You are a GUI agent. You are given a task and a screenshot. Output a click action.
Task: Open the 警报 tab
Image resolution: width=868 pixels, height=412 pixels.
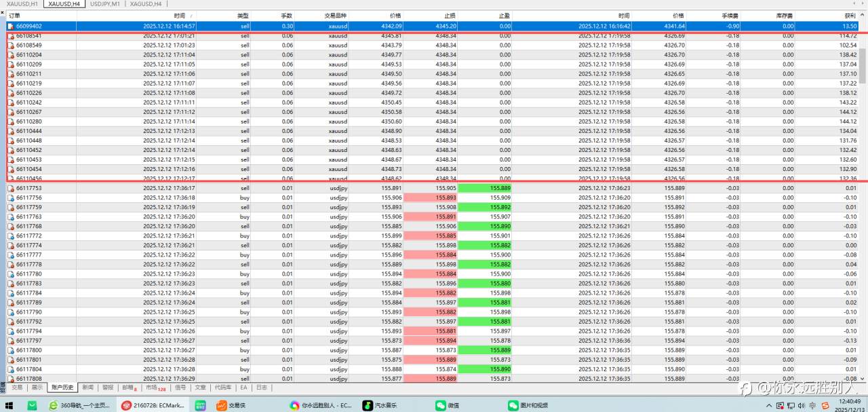108,388
